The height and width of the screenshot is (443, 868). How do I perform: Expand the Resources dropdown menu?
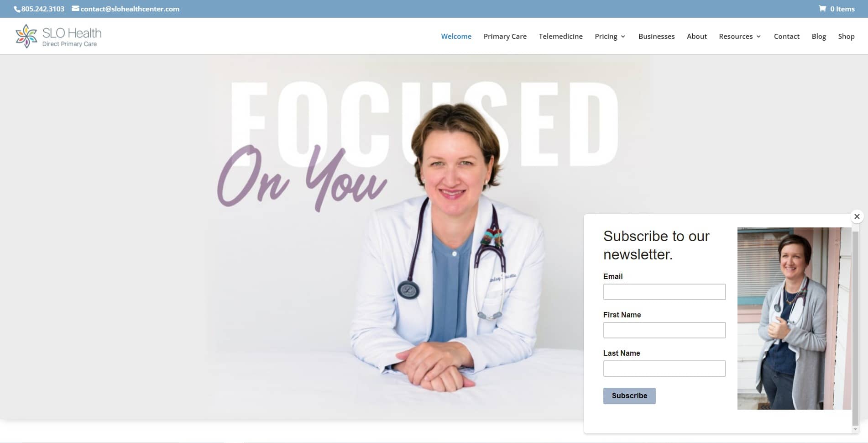(x=739, y=37)
